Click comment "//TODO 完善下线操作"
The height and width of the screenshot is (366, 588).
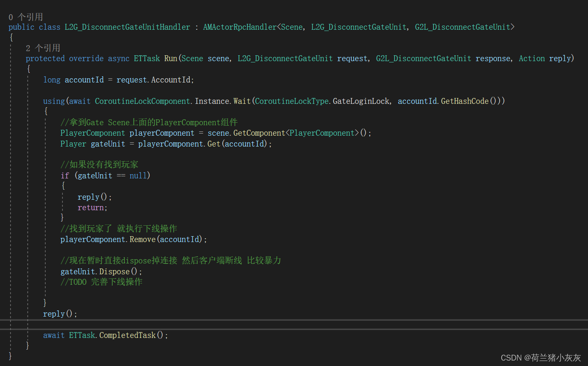tap(101, 282)
